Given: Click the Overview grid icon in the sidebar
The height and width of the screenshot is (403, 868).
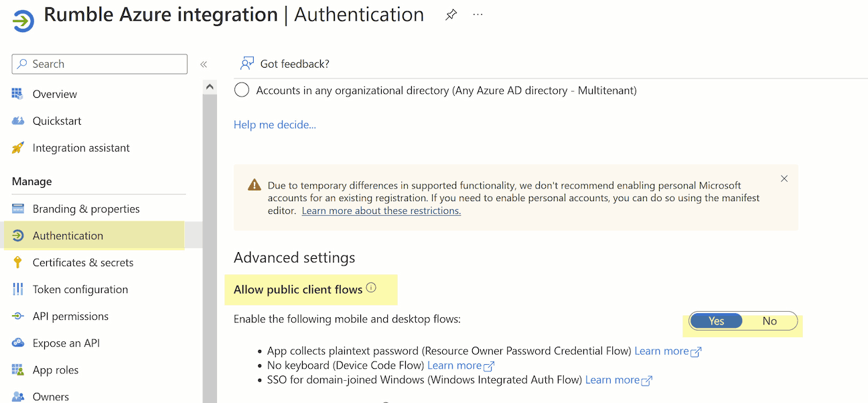Looking at the screenshot, I should tap(18, 94).
